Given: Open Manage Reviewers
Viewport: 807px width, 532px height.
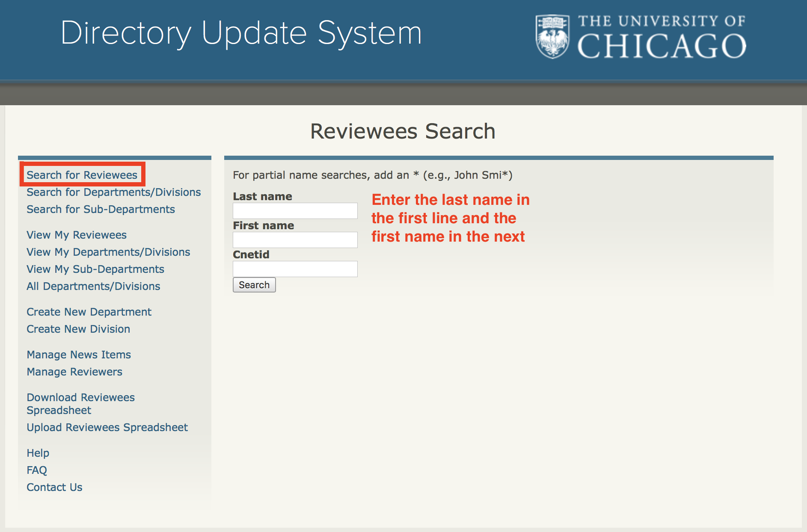Looking at the screenshot, I should pos(74,372).
